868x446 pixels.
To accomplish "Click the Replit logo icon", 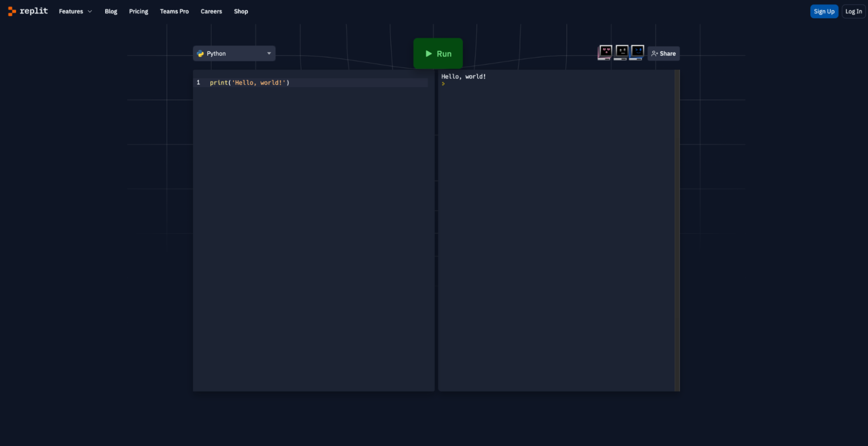I will click(12, 11).
